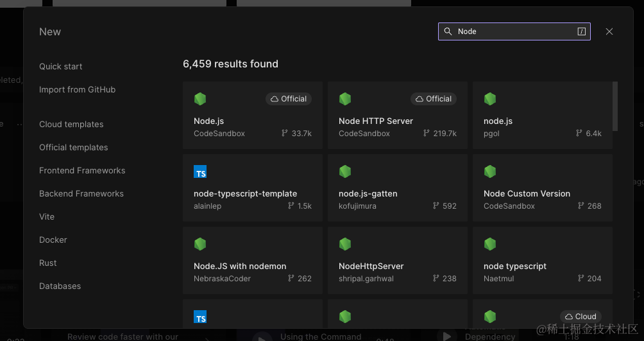Click author name Naetmul
This screenshot has width=644, height=341.
pyautogui.click(x=498, y=279)
